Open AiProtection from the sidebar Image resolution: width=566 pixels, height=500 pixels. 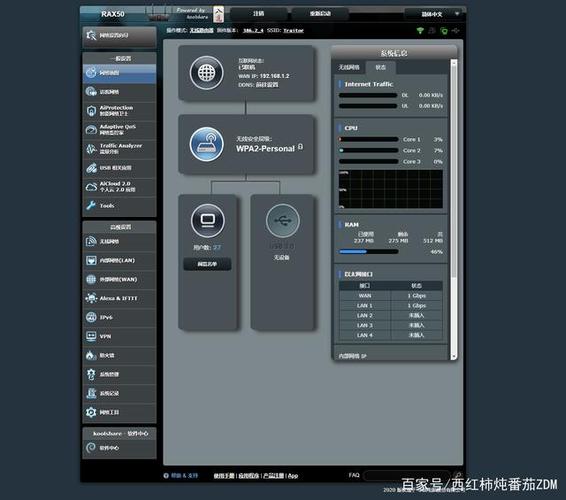tap(119, 110)
